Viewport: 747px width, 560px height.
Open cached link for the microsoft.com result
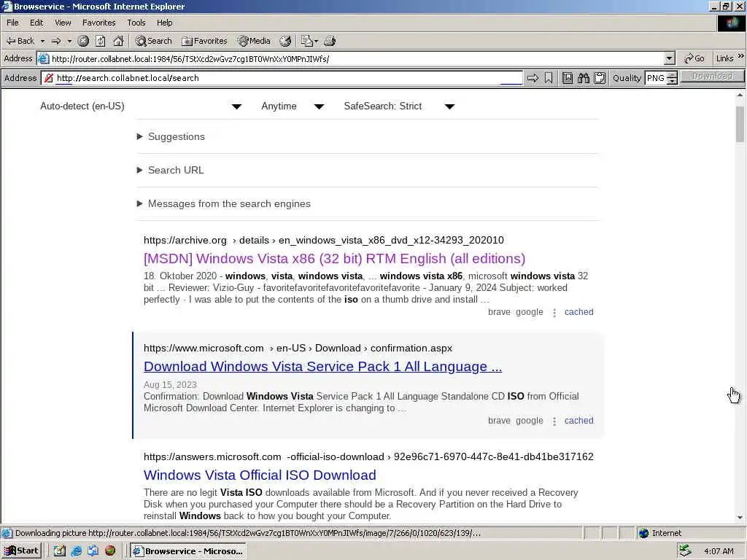tap(578, 421)
